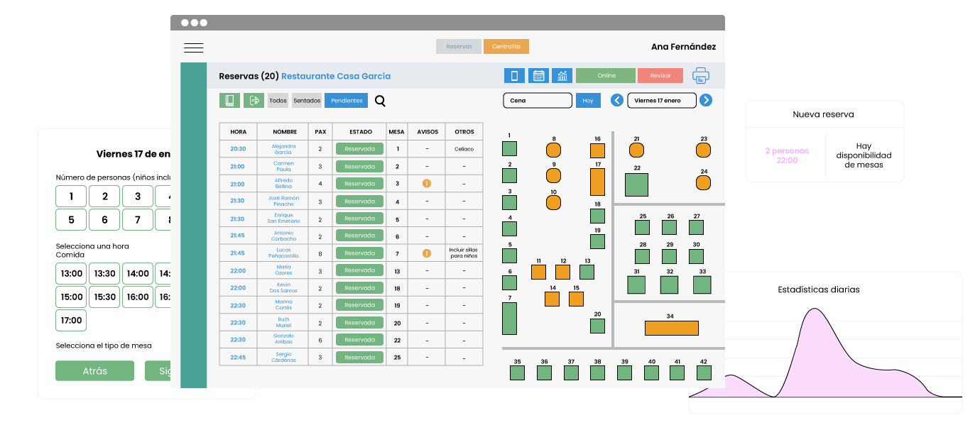Click the mobile phone view icon
The width and height of the screenshot is (980, 430).
coord(514,76)
